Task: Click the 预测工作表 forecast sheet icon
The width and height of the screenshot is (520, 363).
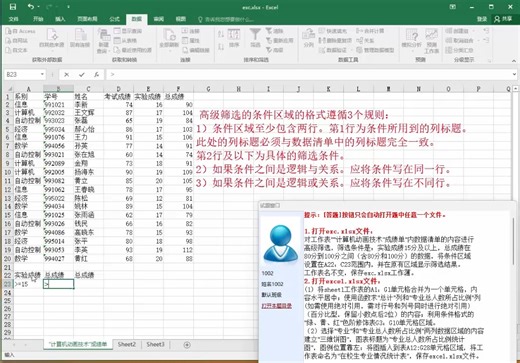Action: (x=431, y=41)
